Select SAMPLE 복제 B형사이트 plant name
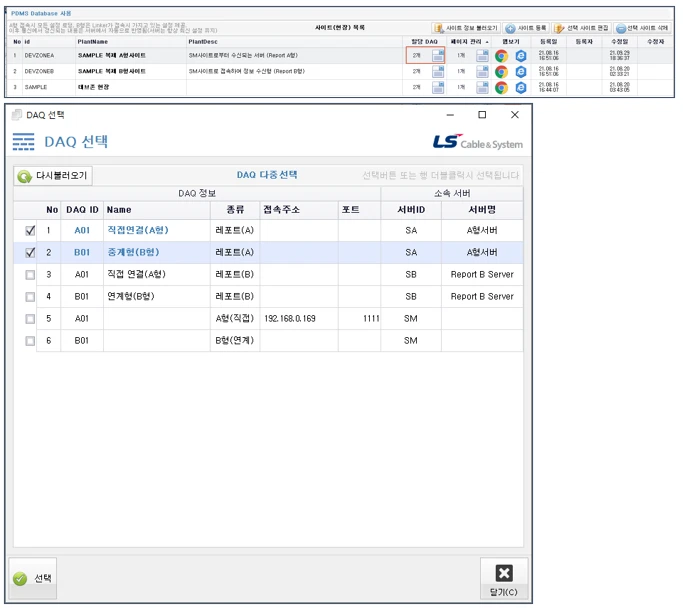Viewport: 683px width, 613px height. [x=112, y=71]
